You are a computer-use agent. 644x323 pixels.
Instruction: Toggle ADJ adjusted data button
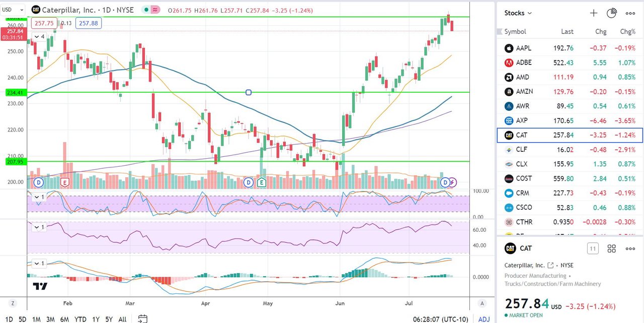(484, 319)
